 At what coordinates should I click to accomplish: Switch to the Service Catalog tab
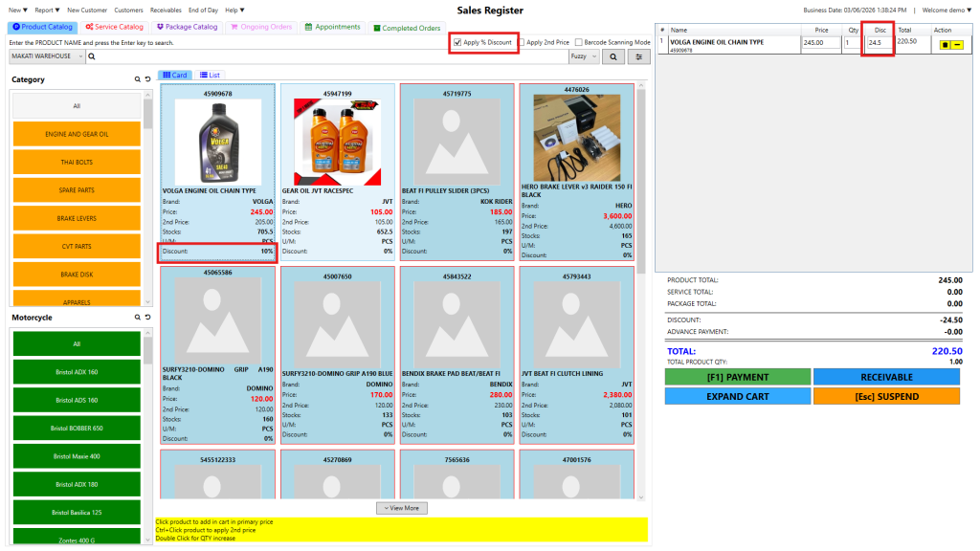(114, 27)
